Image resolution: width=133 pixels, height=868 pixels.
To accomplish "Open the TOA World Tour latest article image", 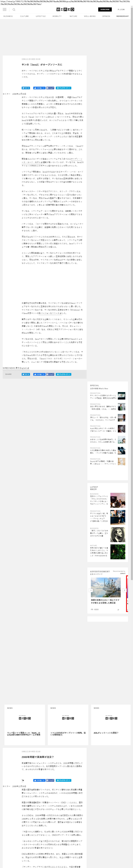I will pyautogui.click(x=118, y=500).
